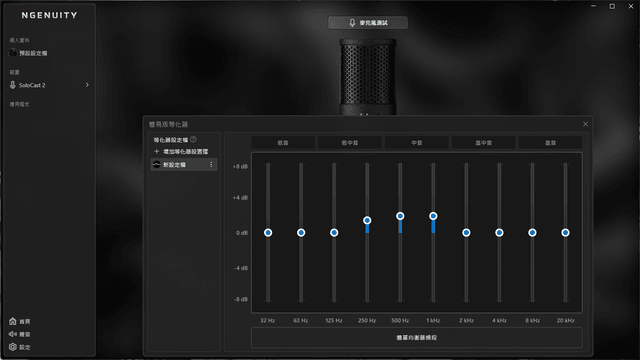Image resolution: width=640 pixels, height=360 pixels.
Task: Click the "8 kHz" frequency label
Action: [532, 320]
